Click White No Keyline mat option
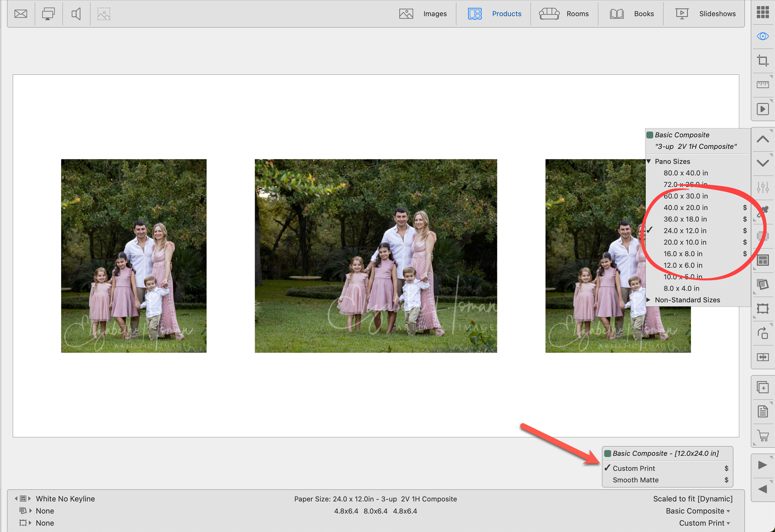This screenshot has height=532, width=775. tap(65, 499)
